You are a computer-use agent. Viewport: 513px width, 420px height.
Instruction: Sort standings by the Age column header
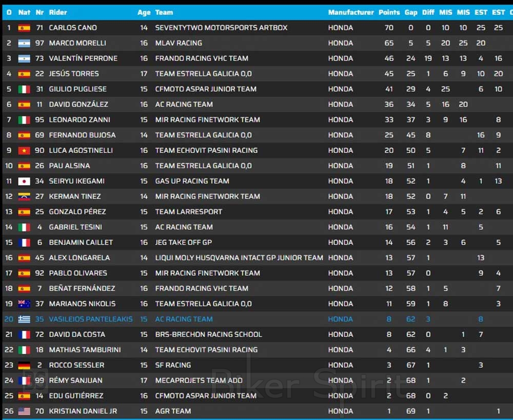click(144, 12)
